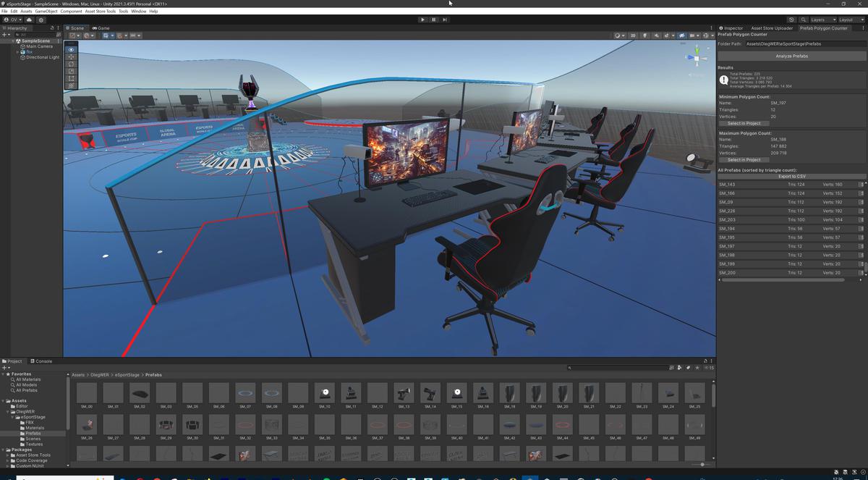Screen dimensions: 868x480
Task: Select the Scale tool
Action: click(70, 71)
